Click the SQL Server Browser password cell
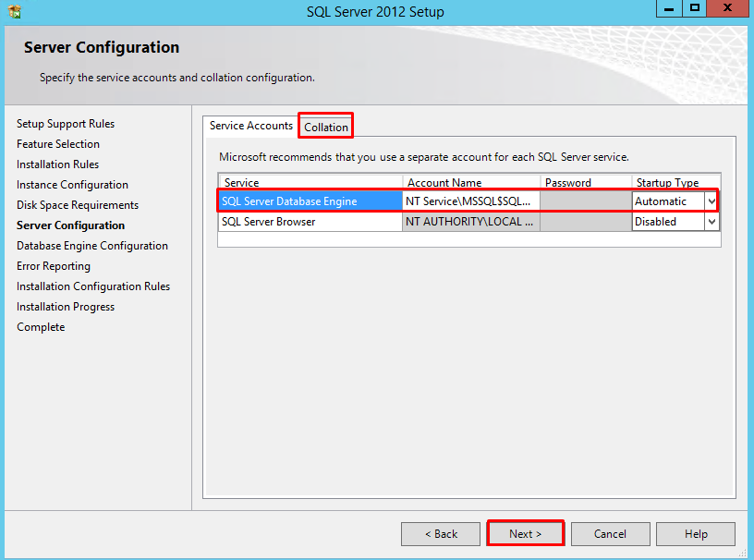Image resolution: width=754 pixels, height=560 pixels. pos(586,221)
